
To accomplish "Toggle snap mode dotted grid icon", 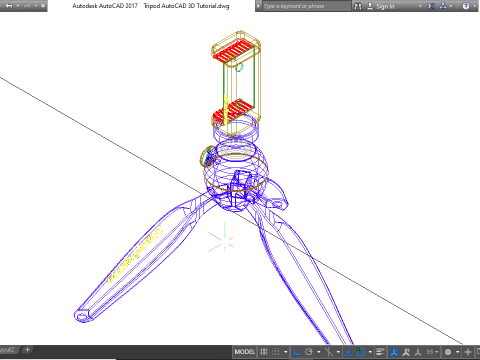I will pyautogui.click(x=275, y=352).
